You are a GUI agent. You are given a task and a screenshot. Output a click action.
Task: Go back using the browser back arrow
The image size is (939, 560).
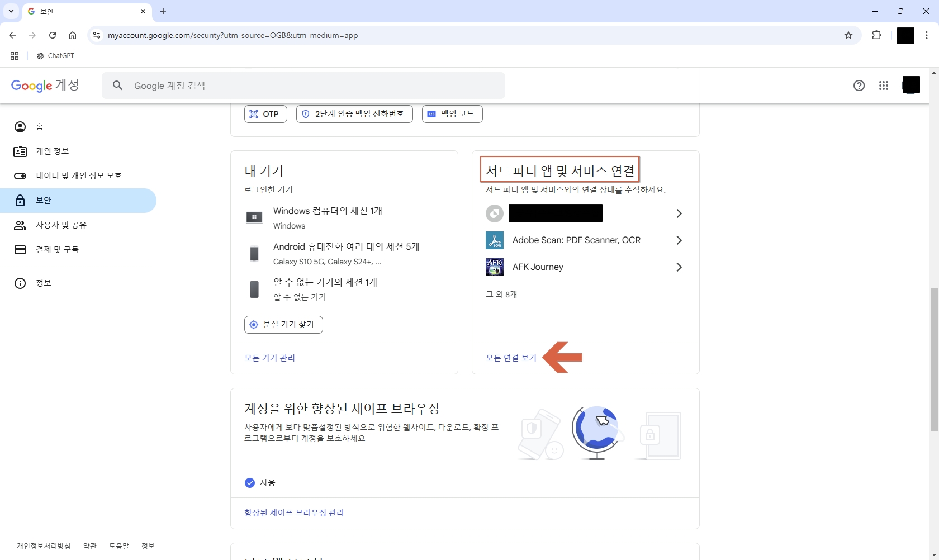(12, 35)
